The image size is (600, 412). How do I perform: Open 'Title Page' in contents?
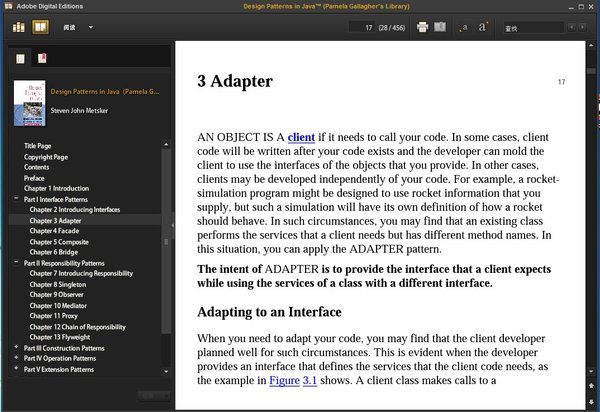[x=38, y=146]
